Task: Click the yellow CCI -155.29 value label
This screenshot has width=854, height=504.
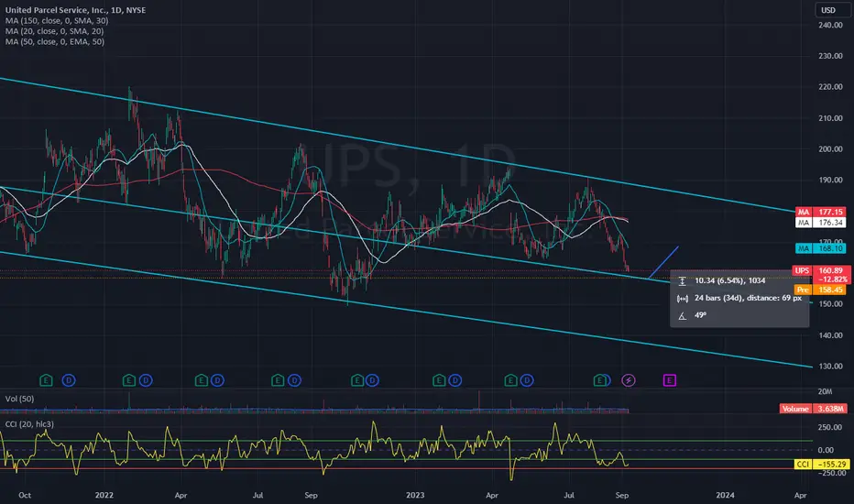Action: 821,465
